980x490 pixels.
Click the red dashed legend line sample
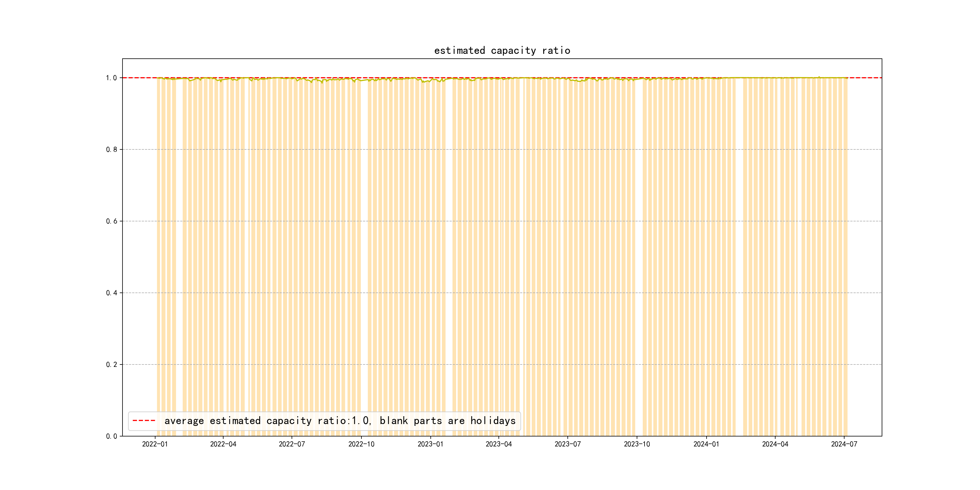tap(144, 421)
